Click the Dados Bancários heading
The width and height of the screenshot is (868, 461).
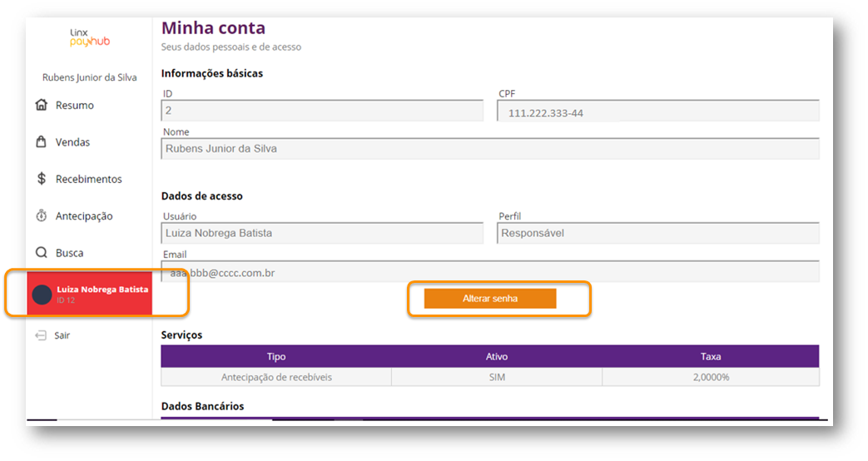(x=202, y=406)
